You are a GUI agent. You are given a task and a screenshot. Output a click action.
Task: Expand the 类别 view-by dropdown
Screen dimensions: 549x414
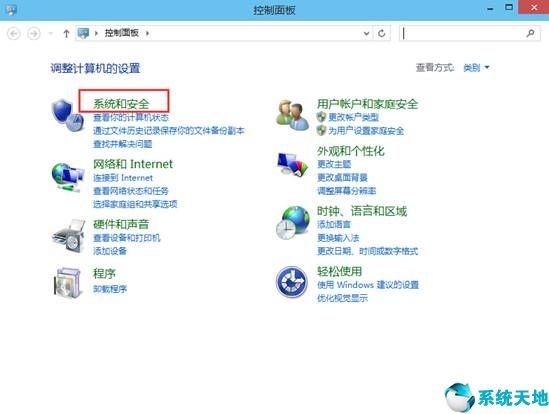tap(476, 67)
